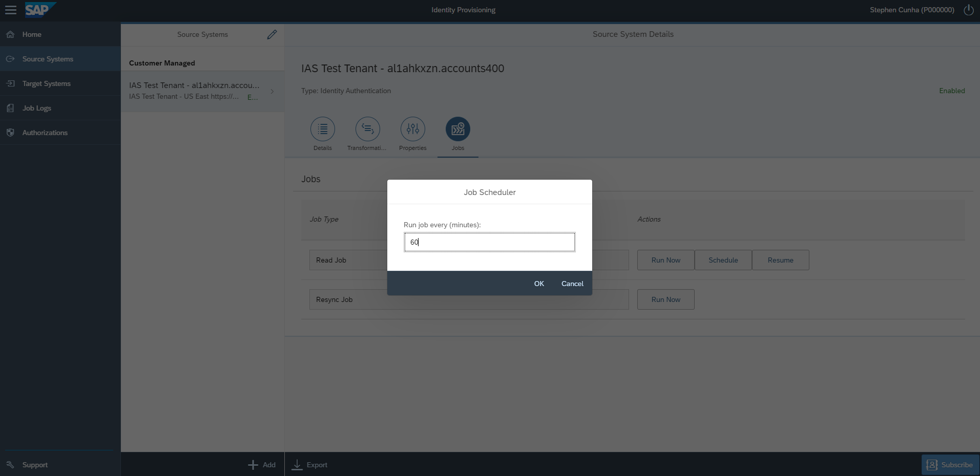
Task: Click Export button in footer
Action: tap(310, 465)
